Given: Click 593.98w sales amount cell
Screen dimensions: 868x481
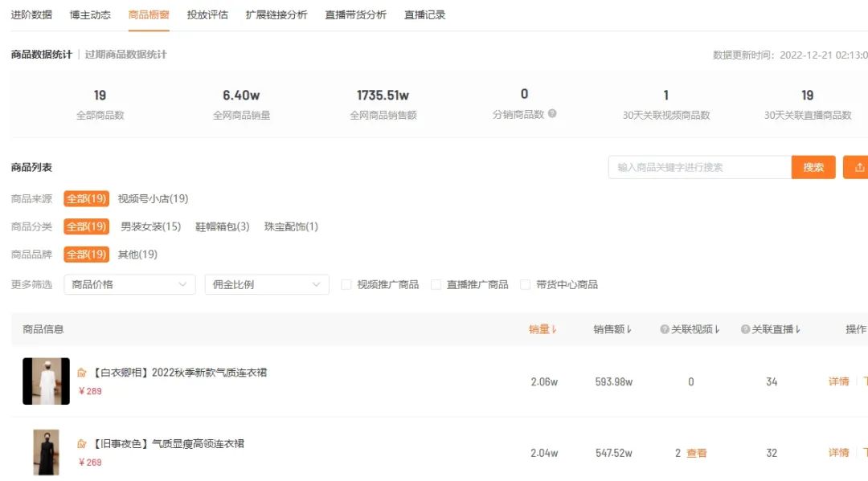Looking at the screenshot, I should (x=614, y=381).
